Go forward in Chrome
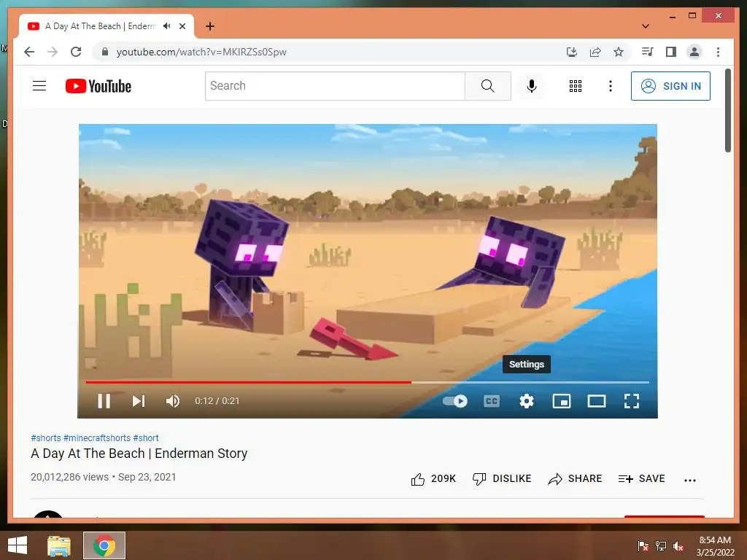Viewport: 747px width, 560px height. tap(53, 52)
